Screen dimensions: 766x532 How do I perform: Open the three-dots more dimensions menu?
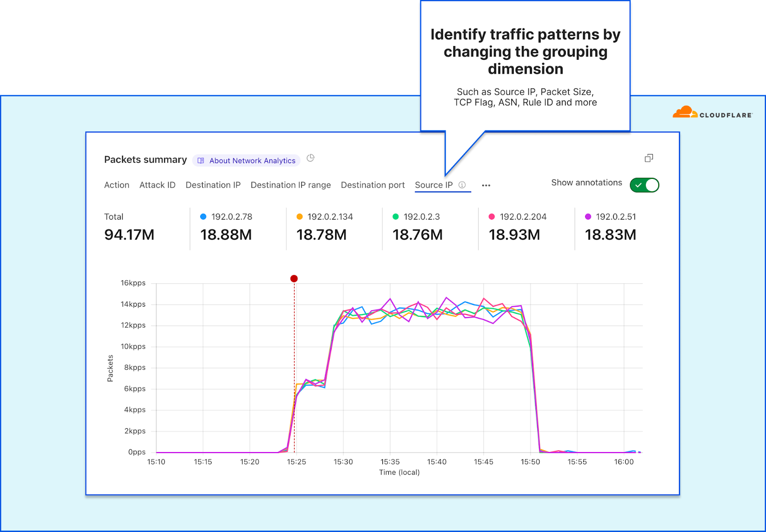pos(486,186)
